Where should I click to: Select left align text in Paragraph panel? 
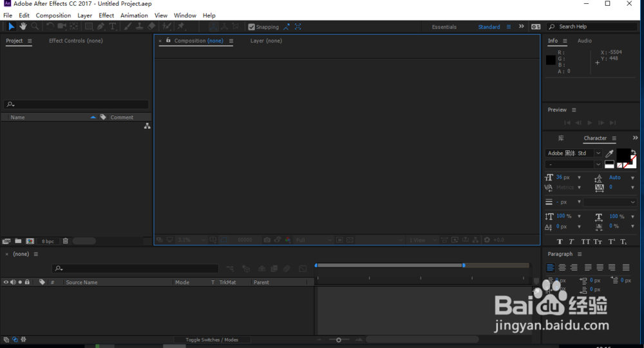551,267
